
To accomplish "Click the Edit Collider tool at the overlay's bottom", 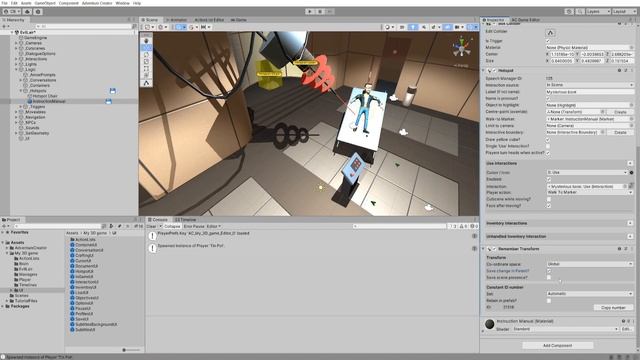I will click(x=147, y=83).
